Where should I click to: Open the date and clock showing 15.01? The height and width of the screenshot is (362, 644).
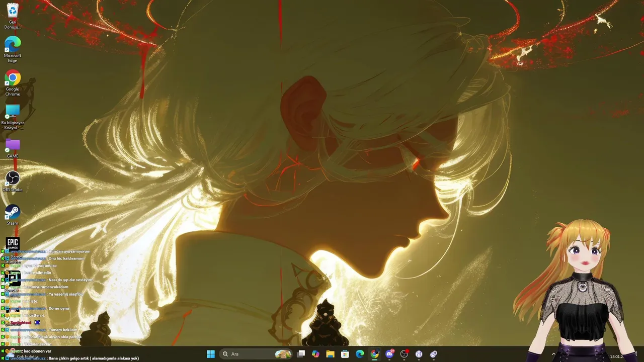(x=617, y=356)
